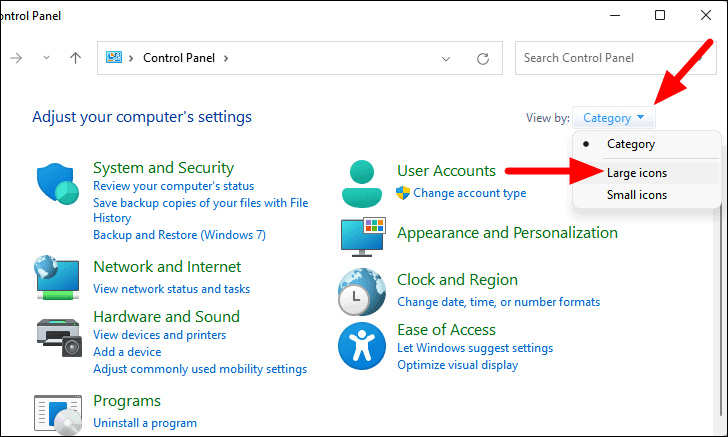This screenshot has height=437, width=728.
Task: Open Hardware and Sound category
Action: coord(166,317)
